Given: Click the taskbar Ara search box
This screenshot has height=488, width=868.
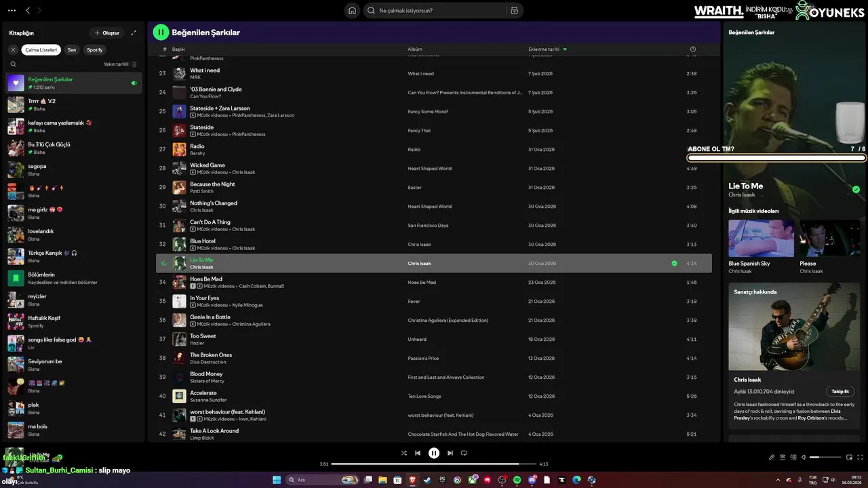Looking at the screenshot, I should (x=323, y=480).
